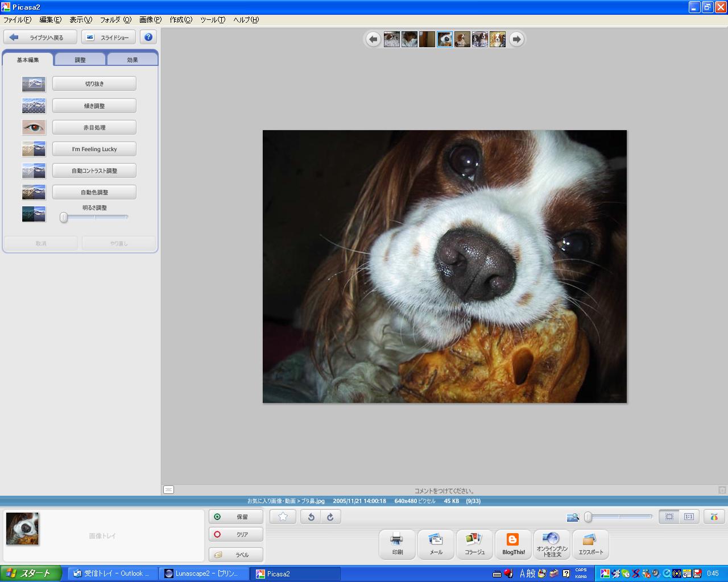This screenshot has width=728, height=582.
Task: Click the straighten preview icon beside 傾き調整
Action: pos(34,106)
